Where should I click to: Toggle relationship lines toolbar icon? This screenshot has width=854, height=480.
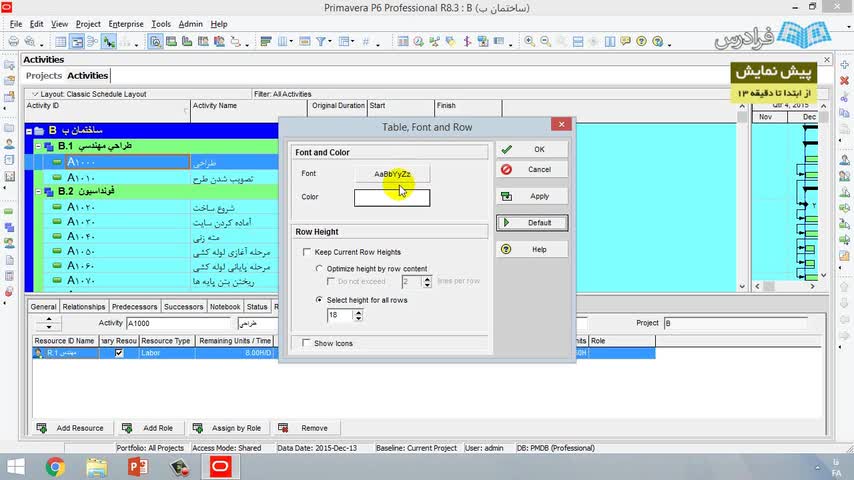pyautogui.click(x=108, y=41)
